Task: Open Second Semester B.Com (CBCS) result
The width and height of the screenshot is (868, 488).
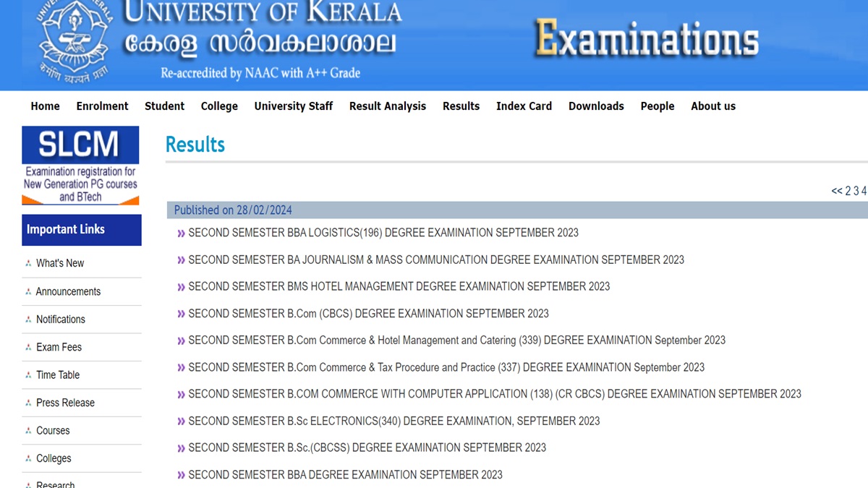Action: 368,314
